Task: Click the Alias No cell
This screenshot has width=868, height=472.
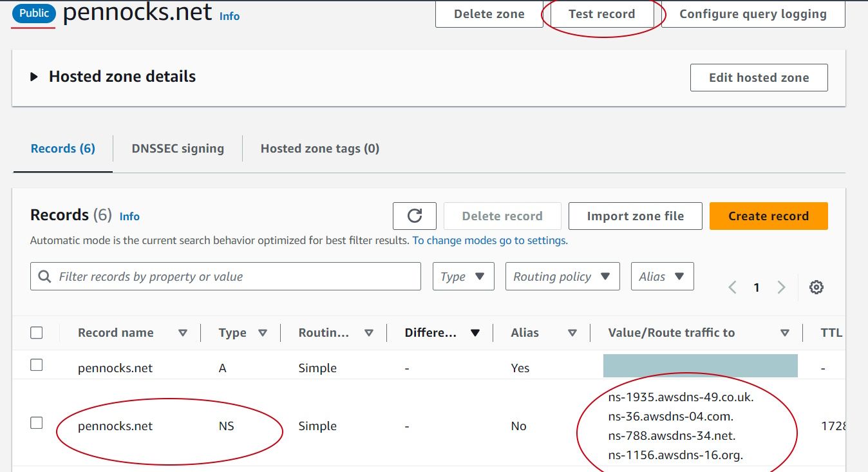Action: point(519,426)
